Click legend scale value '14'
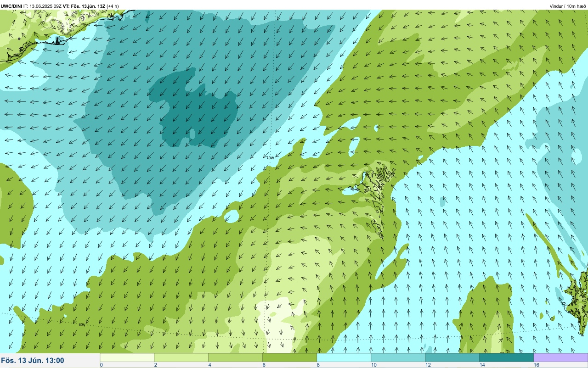 [482, 365]
